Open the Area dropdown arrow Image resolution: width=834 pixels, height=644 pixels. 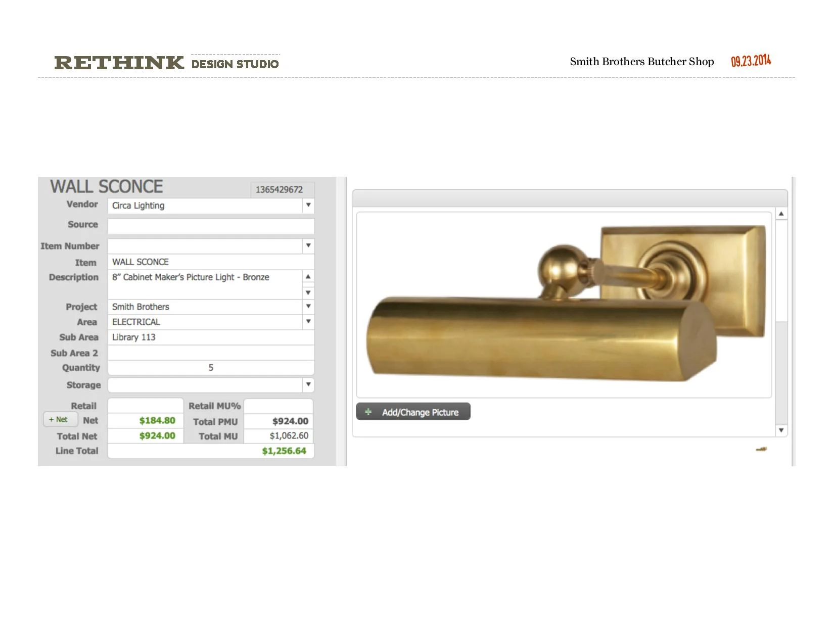pos(308,322)
